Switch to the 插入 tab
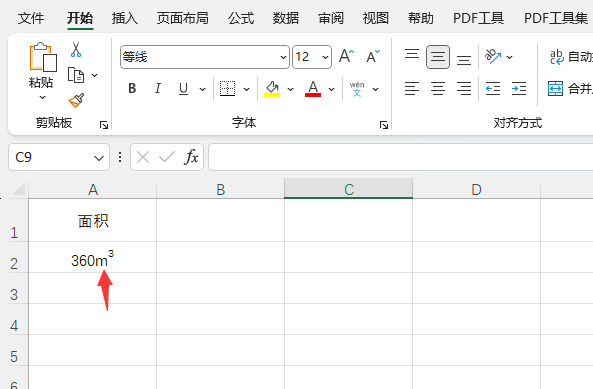The image size is (593, 389). 125,18
